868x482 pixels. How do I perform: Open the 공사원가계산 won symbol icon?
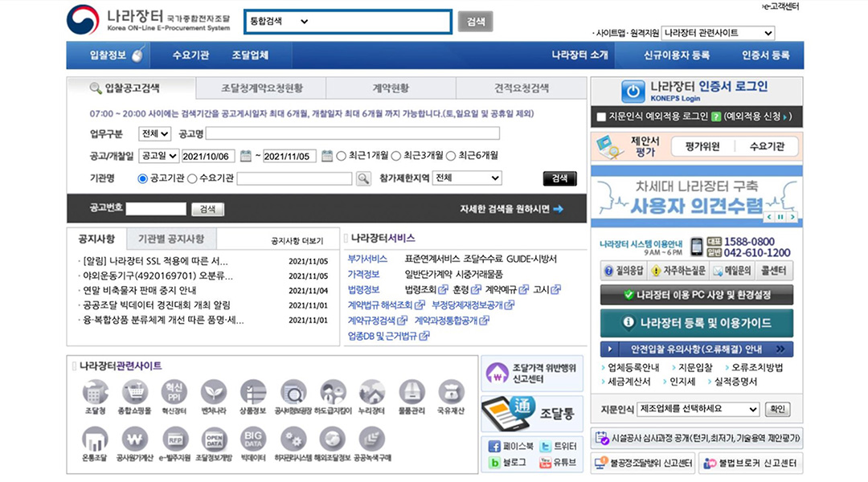coord(134,439)
